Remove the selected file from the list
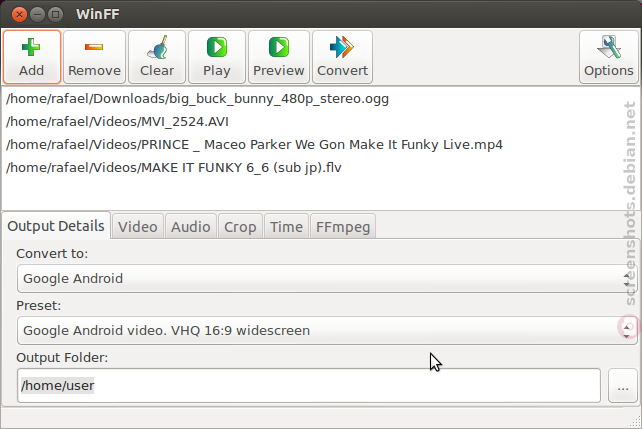The image size is (642, 429). (x=94, y=57)
